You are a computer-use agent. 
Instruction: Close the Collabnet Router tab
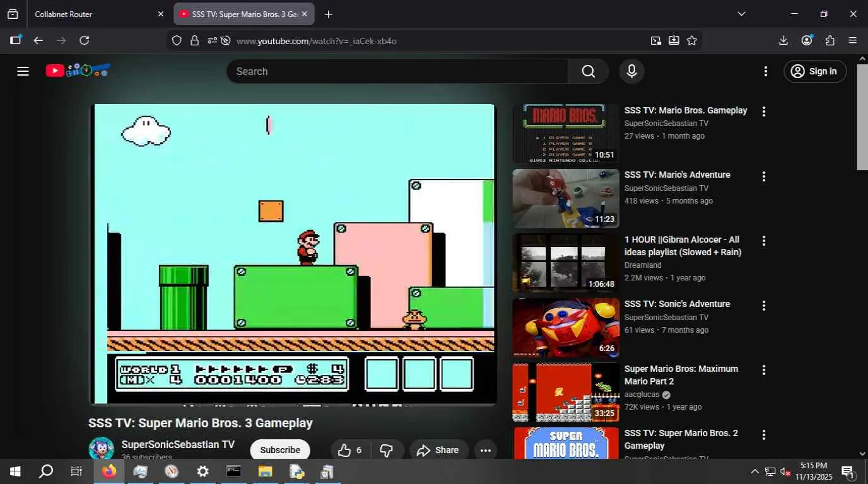pos(160,14)
